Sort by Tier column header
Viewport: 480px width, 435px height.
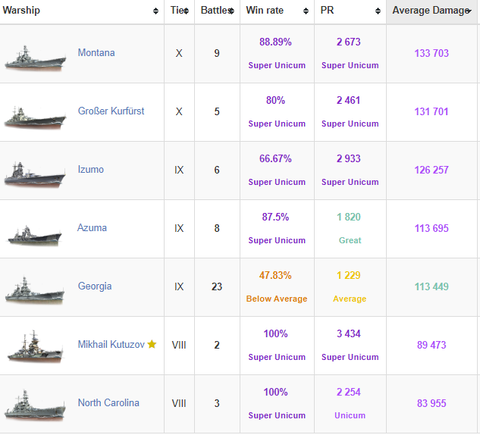coord(179,11)
